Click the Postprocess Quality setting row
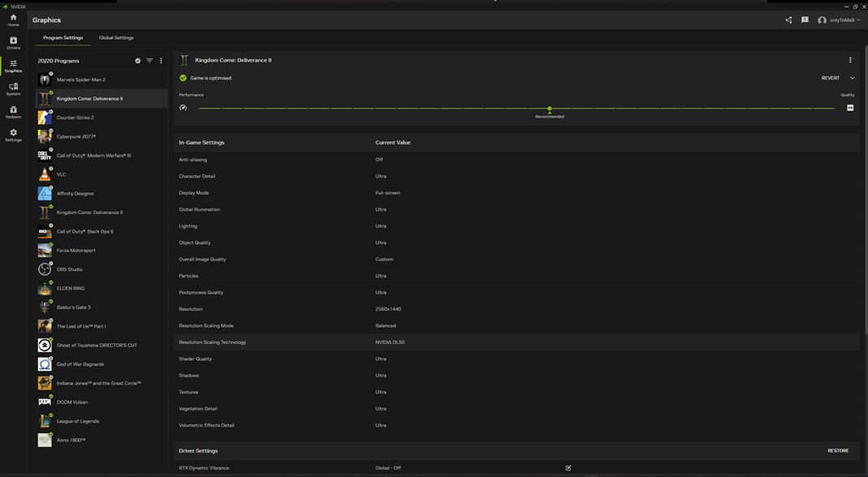This screenshot has width=868, height=477. pos(517,293)
